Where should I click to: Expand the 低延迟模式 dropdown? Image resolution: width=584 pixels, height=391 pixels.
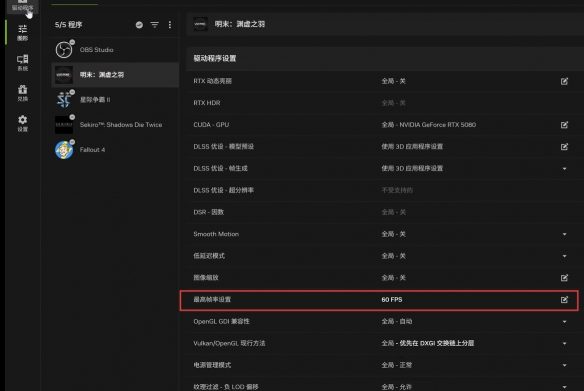pyautogui.click(x=565, y=256)
